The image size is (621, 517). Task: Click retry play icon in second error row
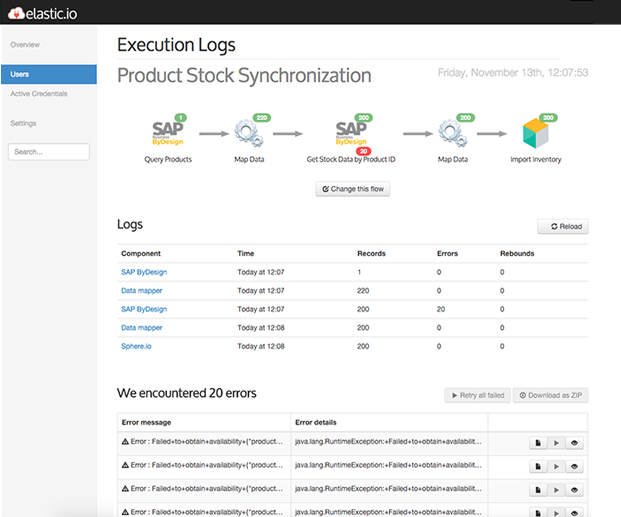(x=556, y=466)
